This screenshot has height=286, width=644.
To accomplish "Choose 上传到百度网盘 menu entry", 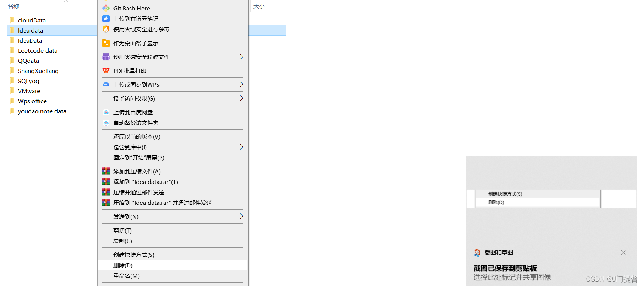I will click(x=173, y=112).
